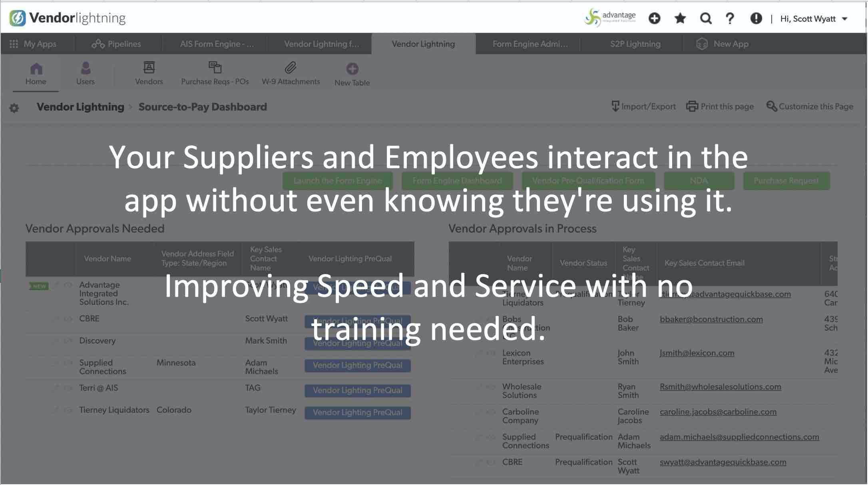Viewport: 868px width, 485px height.
Task: Click Jsmith@lexicon.com email link
Action: point(697,353)
